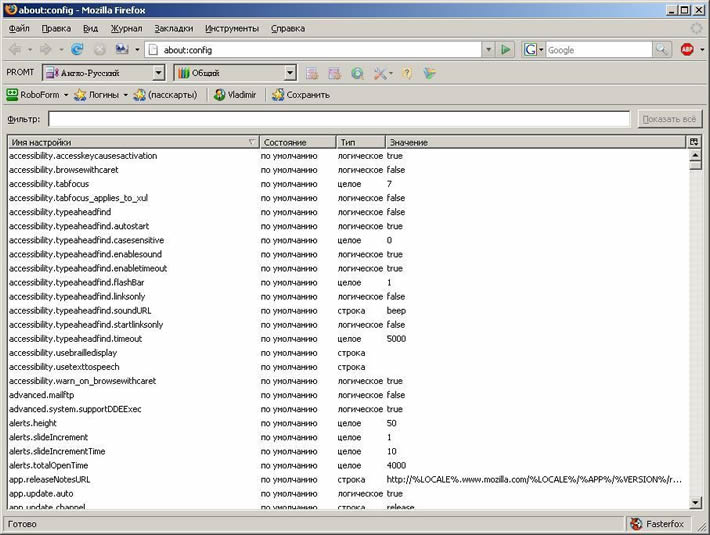
Task: Open the column picker icon in table header
Action: point(694,142)
